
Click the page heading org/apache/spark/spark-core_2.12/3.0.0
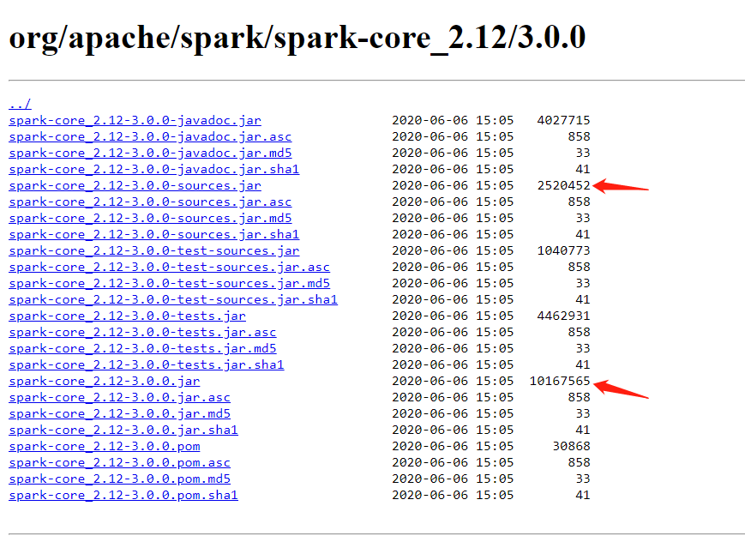(297, 38)
